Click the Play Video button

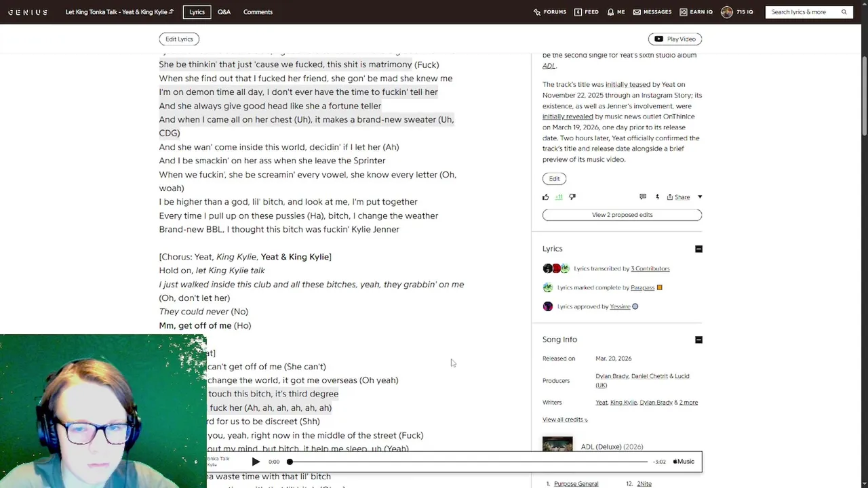(x=675, y=39)
